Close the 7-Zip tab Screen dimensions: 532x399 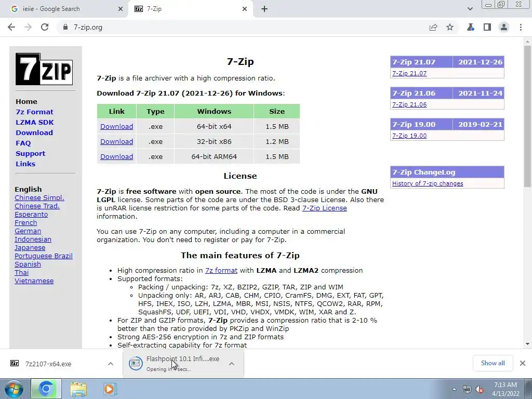pos(245,9)
